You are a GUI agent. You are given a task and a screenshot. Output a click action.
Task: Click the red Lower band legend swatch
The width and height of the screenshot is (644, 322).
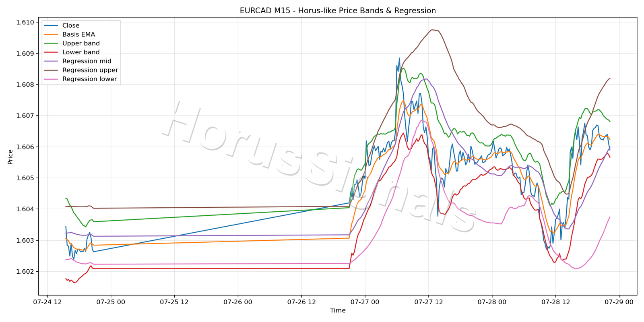[x=51, y=52]
